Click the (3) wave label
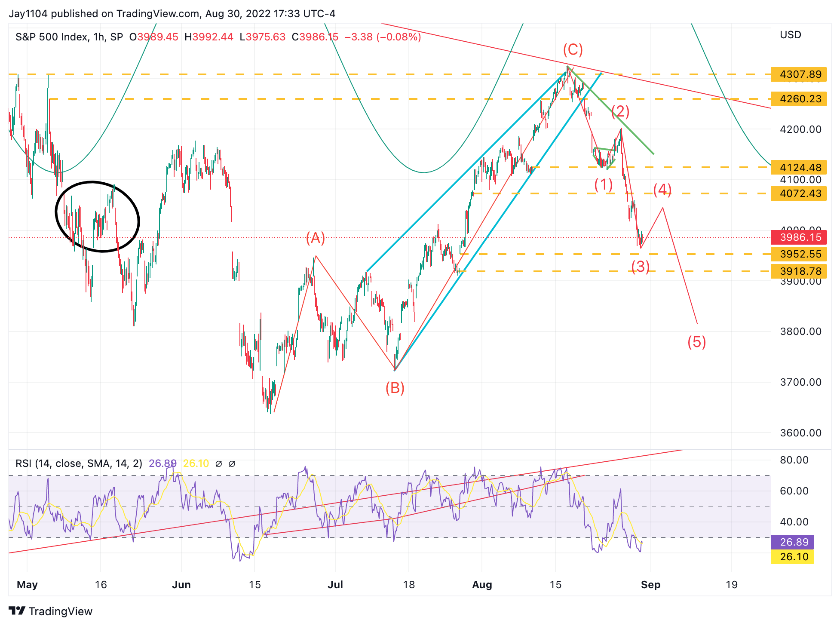 pyautogui.click(x=641, y=267)
